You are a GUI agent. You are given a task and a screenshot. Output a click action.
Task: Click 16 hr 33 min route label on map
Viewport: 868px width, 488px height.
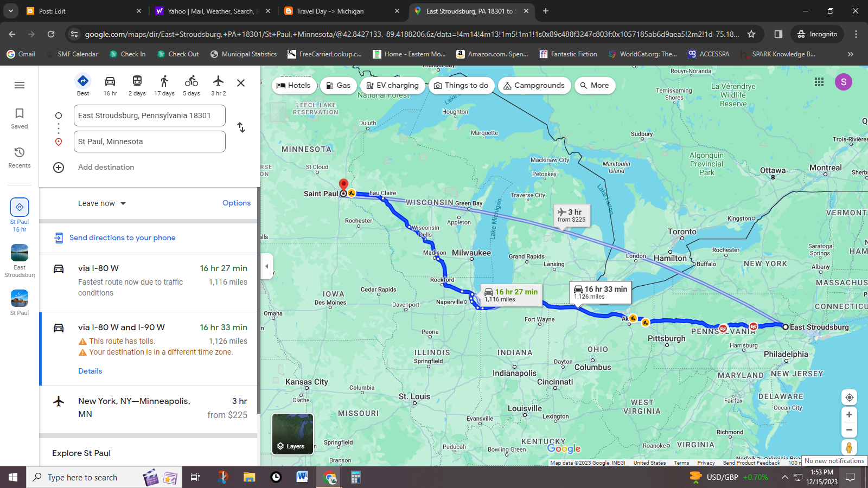click(601, 292)
